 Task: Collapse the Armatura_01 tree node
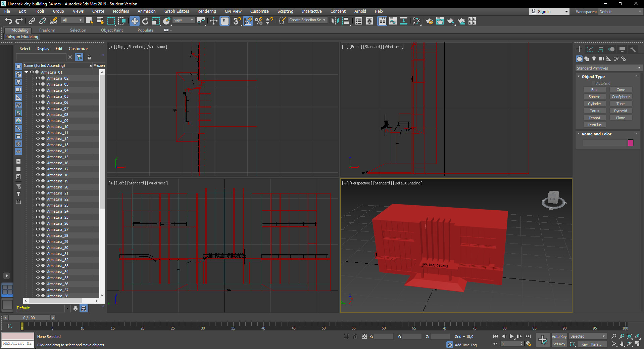26,72
